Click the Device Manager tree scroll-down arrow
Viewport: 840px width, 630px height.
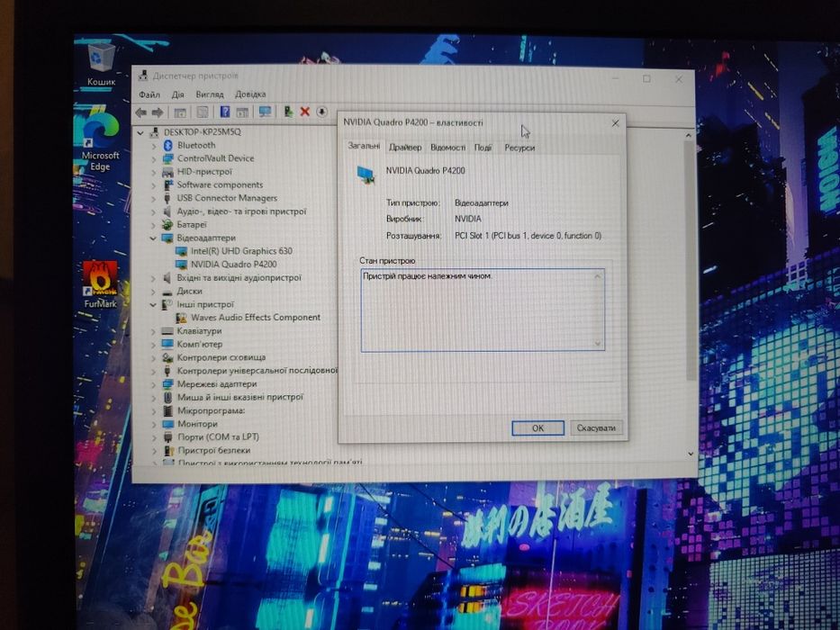point(691,454)
